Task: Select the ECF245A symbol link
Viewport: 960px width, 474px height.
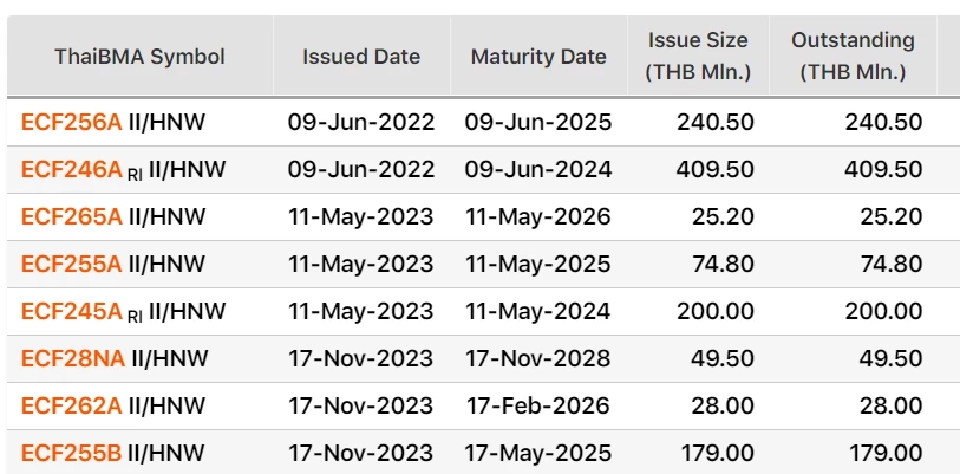Action: [x=71, y=311]
